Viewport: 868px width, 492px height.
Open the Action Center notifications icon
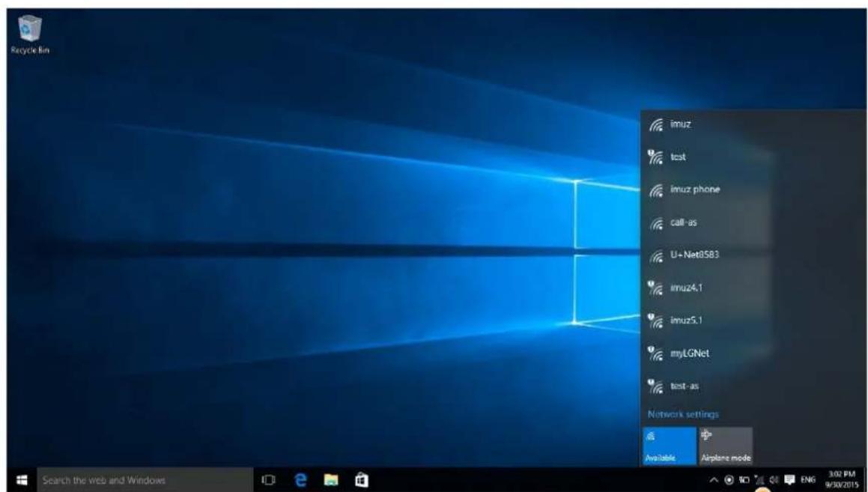coord(789,480)
